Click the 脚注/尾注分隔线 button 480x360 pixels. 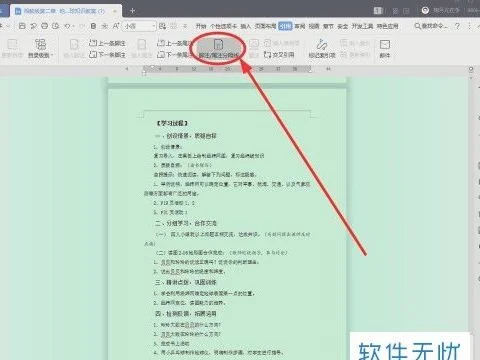coord(219,49)
